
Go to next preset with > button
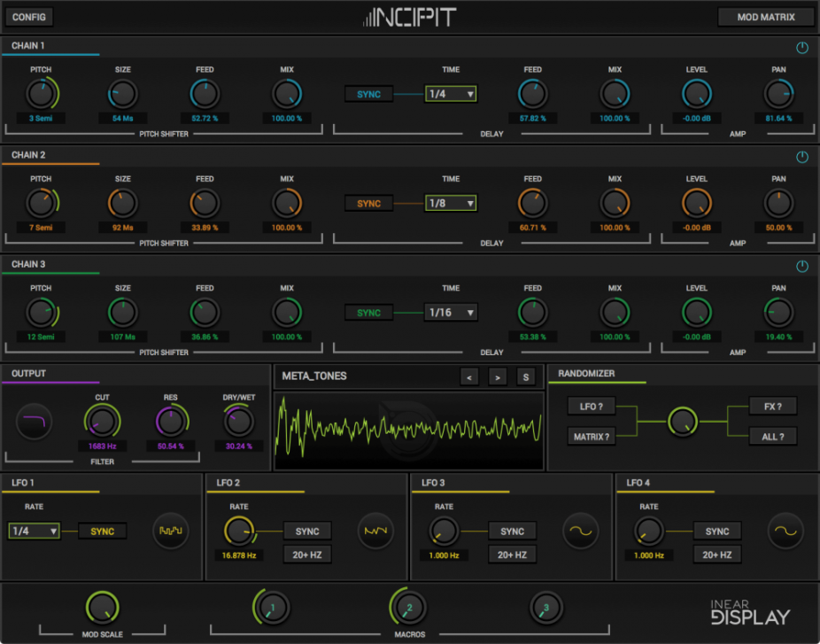(498, 377)
